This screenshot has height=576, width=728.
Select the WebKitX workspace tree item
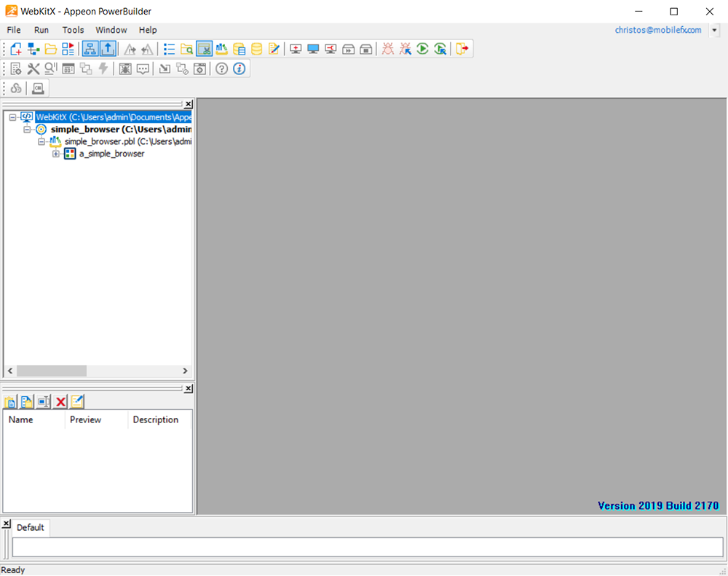[114, 117]
